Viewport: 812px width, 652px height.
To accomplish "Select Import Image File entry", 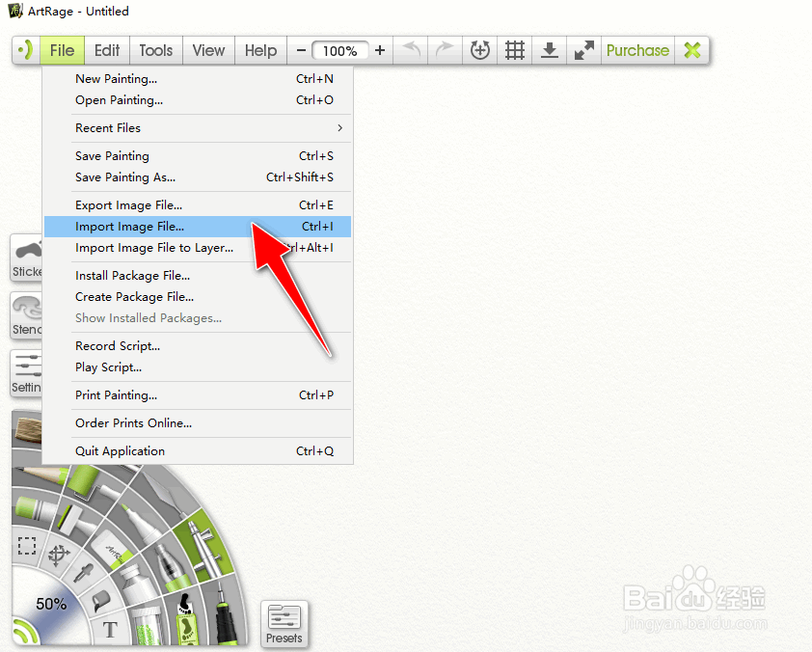I will tap(198, 227).
